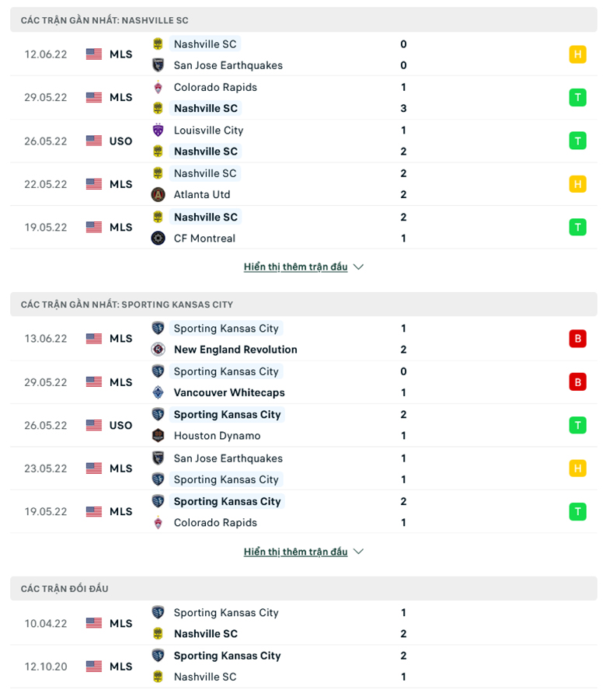Screen dimensions: 606x700
Task: Click the green T badge for the Louisville City match
Action: pyautogui.click(x=577, y=141)
